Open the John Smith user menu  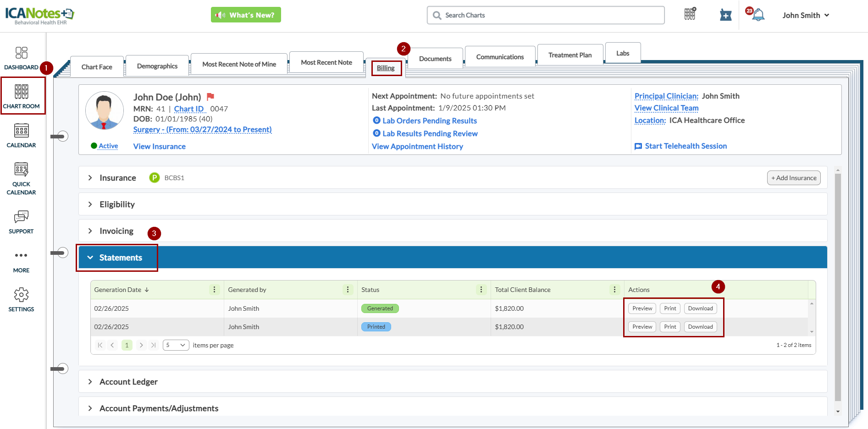(806, 15)
